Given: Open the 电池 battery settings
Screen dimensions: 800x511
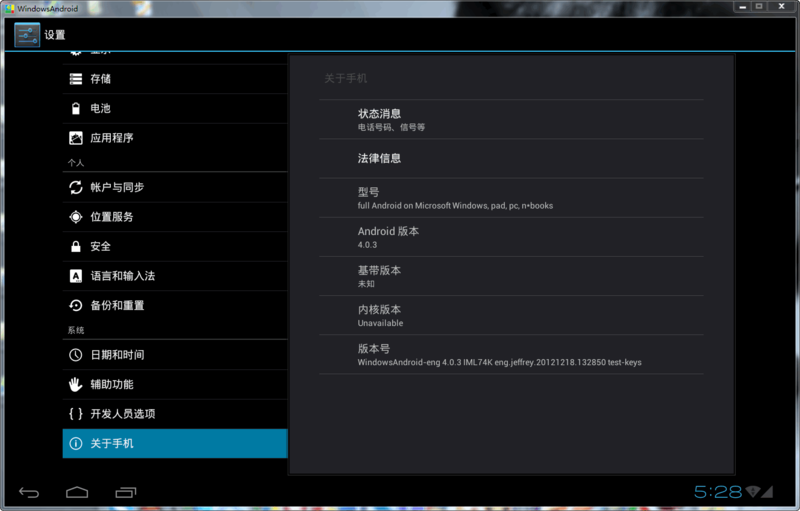Looking at the screenshot, I should [174, 108].
